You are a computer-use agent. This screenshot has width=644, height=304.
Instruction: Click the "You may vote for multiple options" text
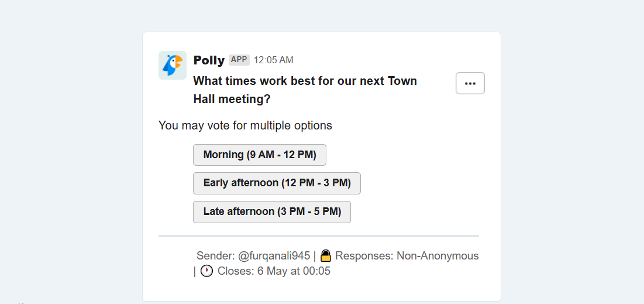[245, 125]
